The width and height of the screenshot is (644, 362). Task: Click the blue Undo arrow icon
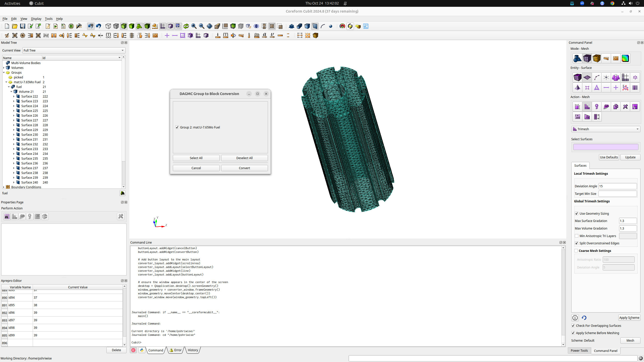pos(99,26)
